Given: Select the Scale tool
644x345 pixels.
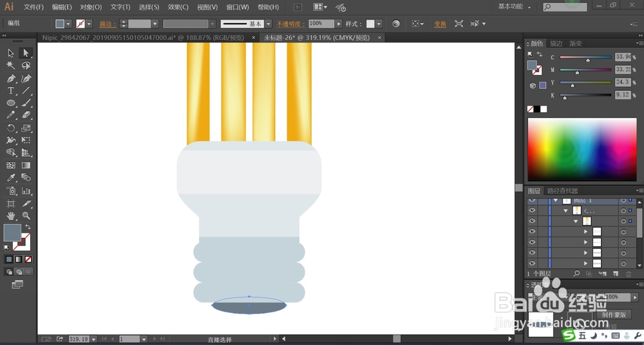Looking at the screenshot, I should click(26, 128).
